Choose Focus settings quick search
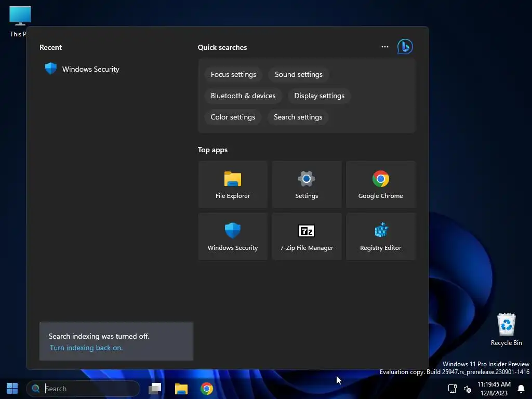This screenshot has width=532, height=399. pyautogui.click(x=233, y=75)
